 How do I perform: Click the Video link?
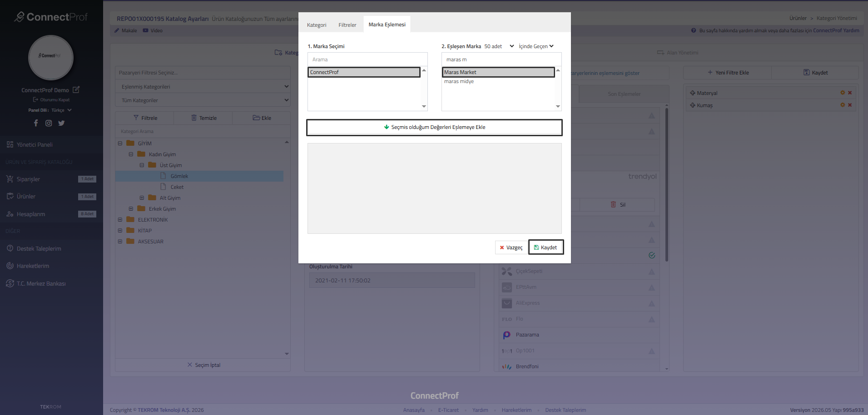tap(153, 30)
